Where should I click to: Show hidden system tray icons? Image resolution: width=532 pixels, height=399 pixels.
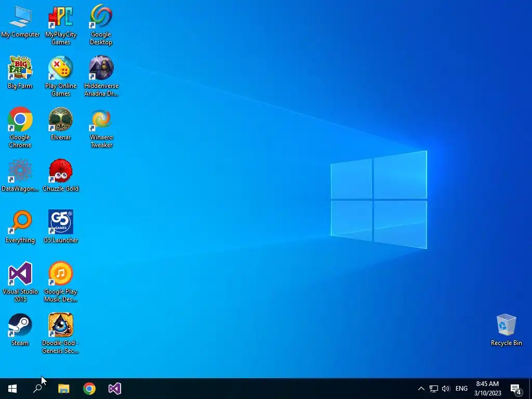tap(421, 389)
